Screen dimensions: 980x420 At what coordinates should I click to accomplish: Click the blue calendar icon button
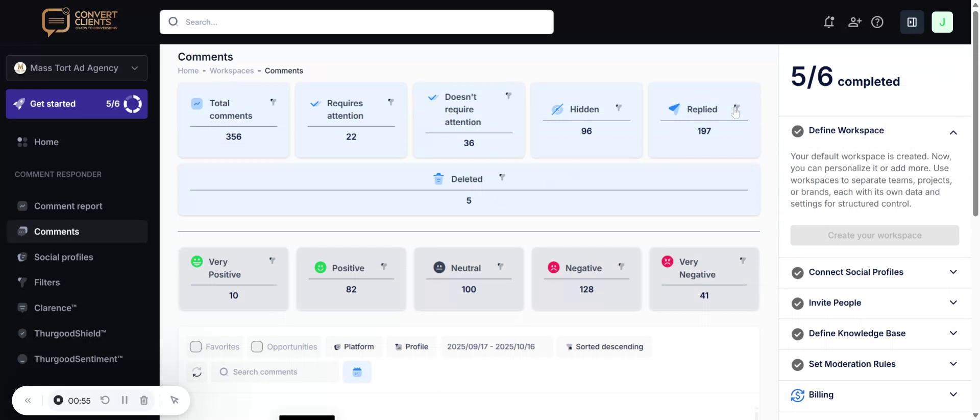357,372
